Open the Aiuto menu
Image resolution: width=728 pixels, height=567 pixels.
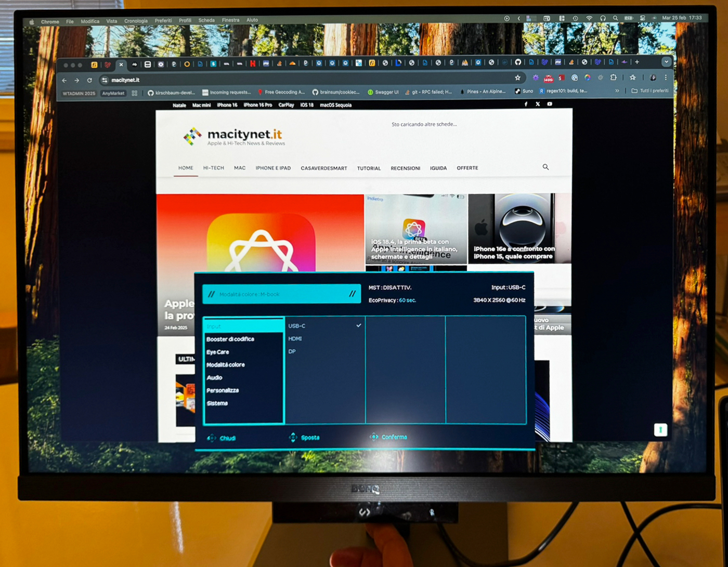pos(252,20)
